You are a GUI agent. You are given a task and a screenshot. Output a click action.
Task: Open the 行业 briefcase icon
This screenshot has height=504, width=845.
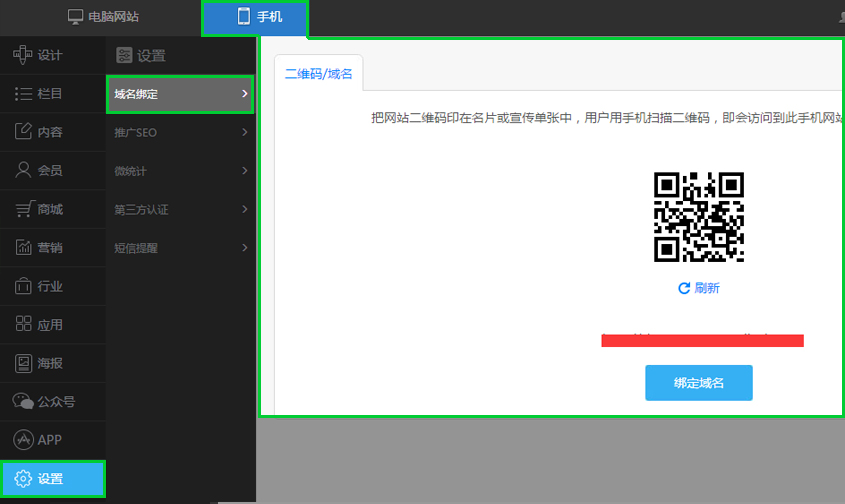pos(23,286)
